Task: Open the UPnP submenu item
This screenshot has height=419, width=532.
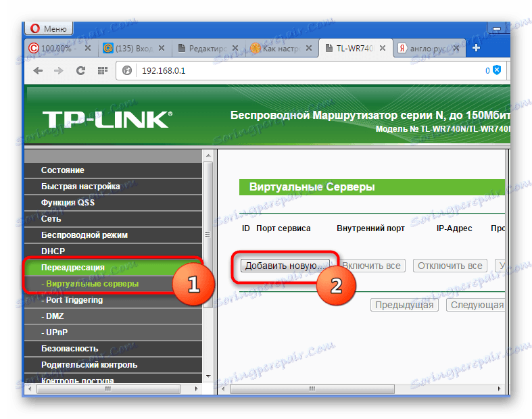Action: [x=114, y=332]
